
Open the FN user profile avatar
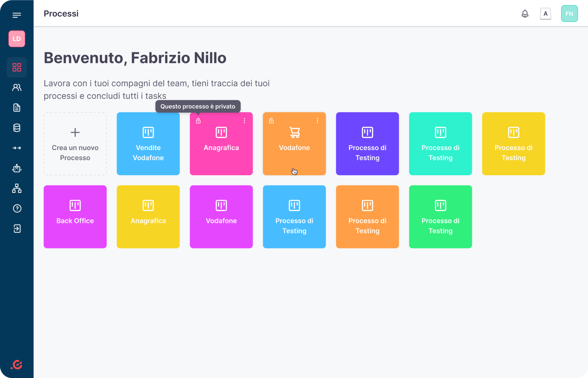coord(569,14)
